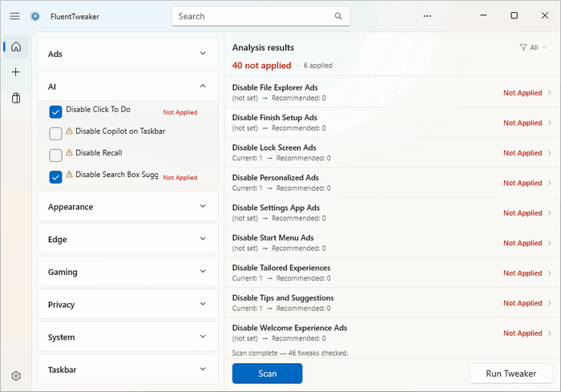Expand the Appearance category

[x=127, y=207]
